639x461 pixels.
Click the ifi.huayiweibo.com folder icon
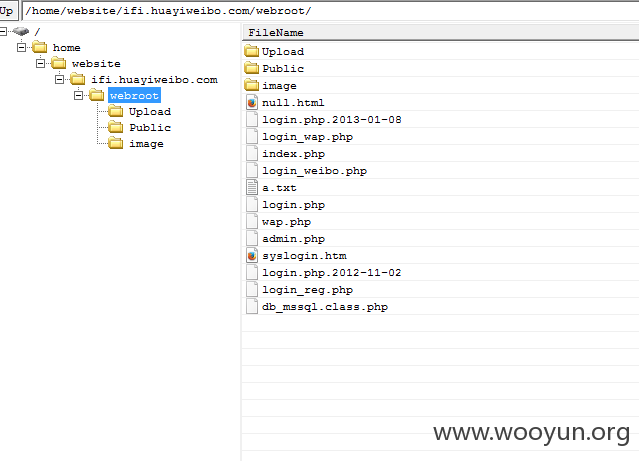tap(78, 79)
